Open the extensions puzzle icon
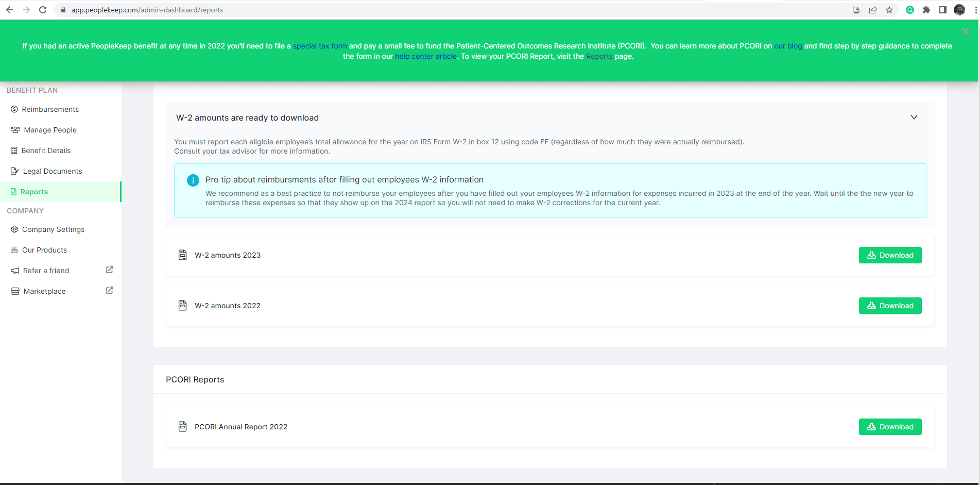 click(x=926, y=10)
